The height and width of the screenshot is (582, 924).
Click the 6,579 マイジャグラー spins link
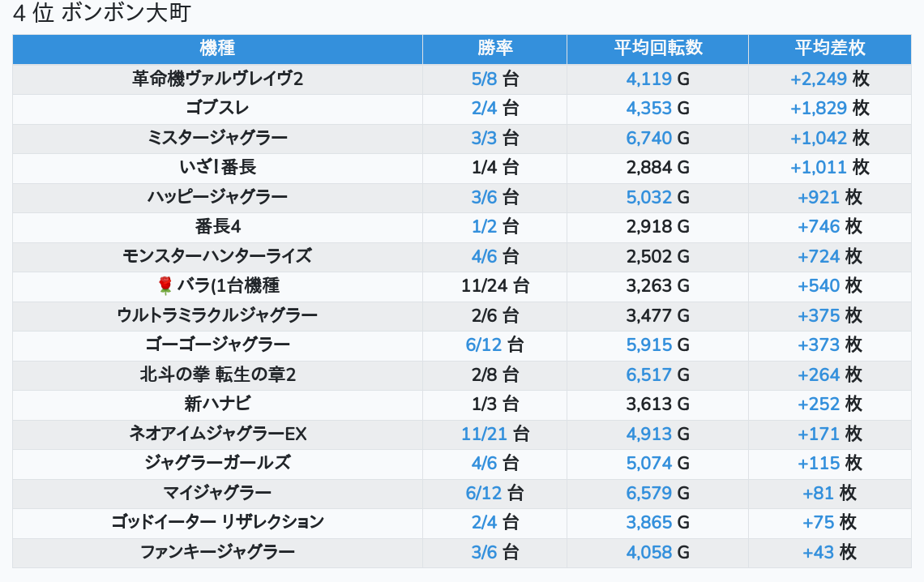click(648, 493)
